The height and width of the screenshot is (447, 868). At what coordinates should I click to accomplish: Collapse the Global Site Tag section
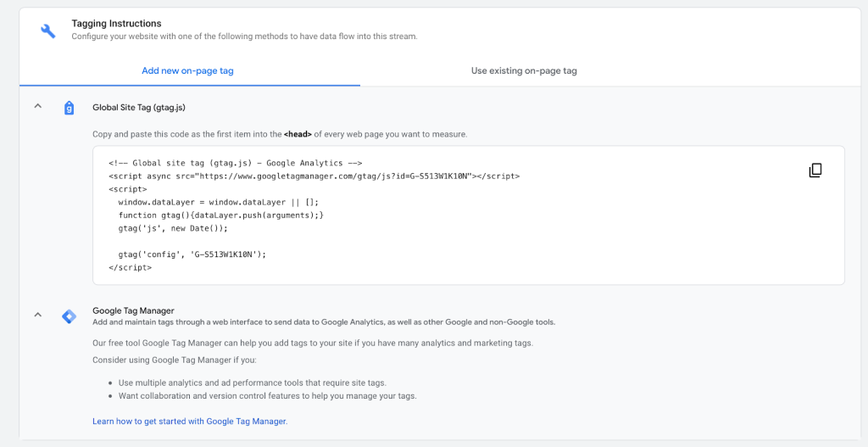click(37, 106)
